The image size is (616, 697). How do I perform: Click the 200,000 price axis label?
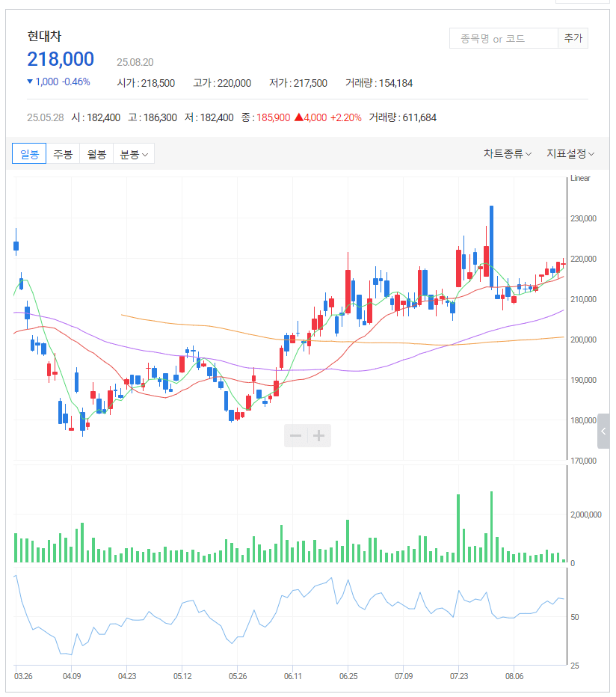click(583, 340)
